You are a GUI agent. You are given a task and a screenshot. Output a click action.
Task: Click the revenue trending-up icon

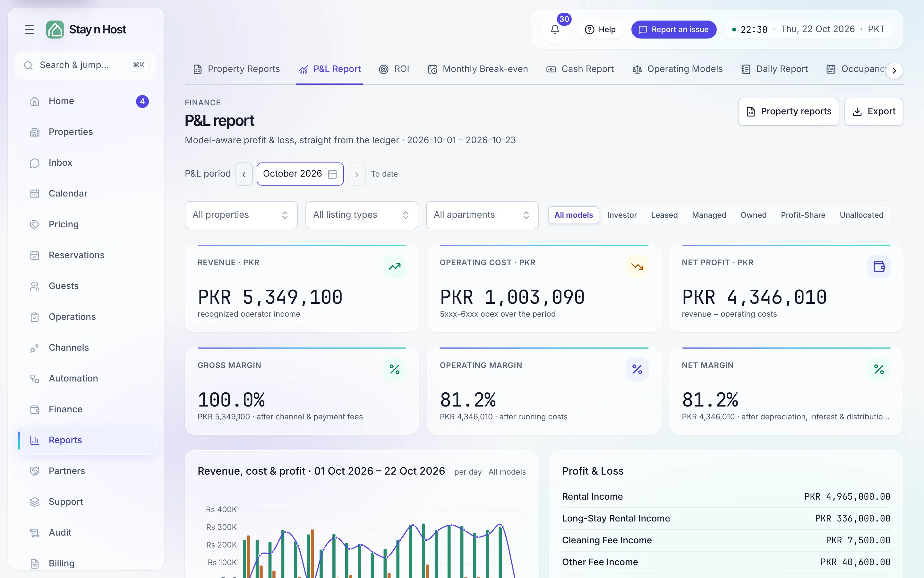[x=394, y=267]
